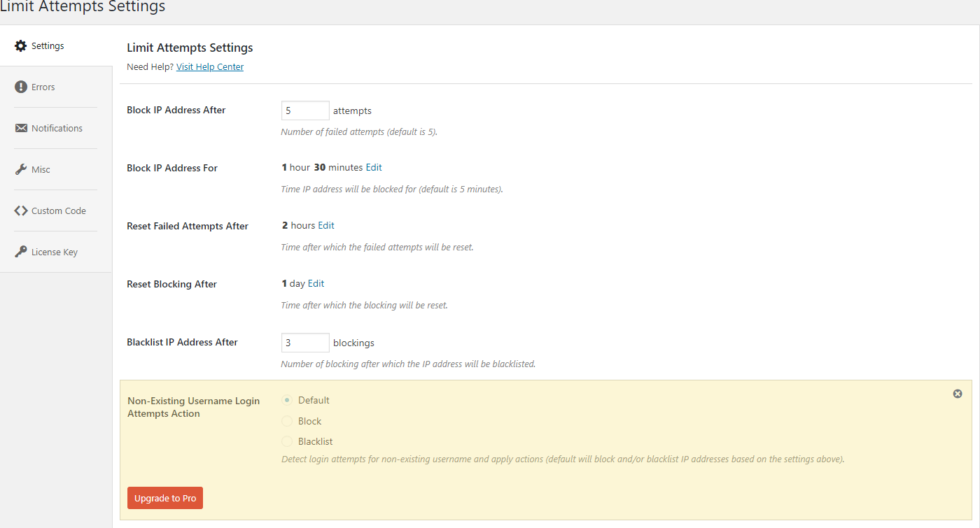Click the License Key icon
The height and width of the screenshot is (528, 980).
[21, 252]
